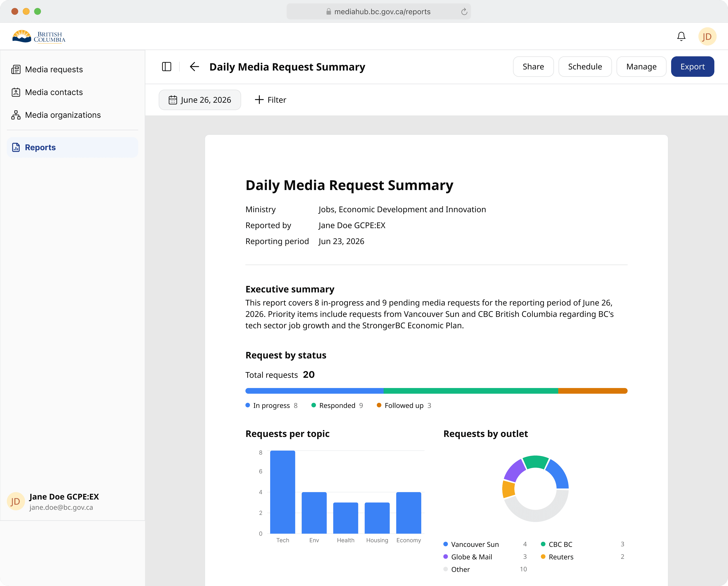Click the notification bell icon
Screen dimensions: 728x586
pos(681,36)
